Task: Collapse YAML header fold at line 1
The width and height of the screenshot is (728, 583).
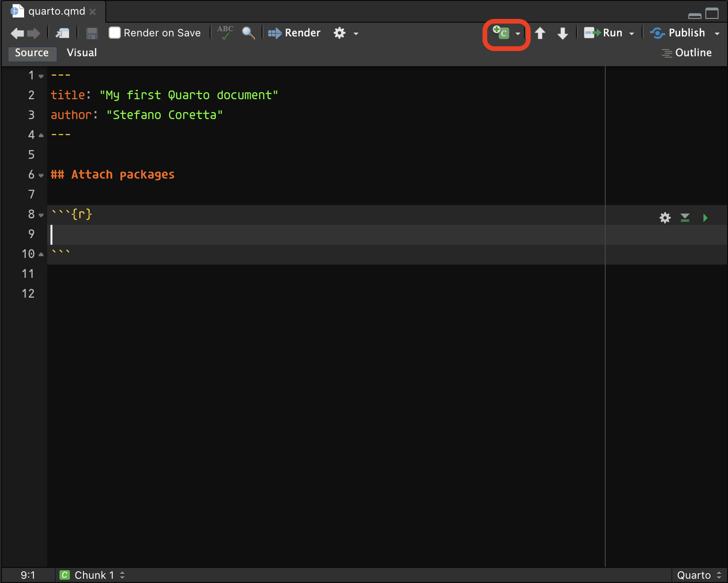Action: point(41,77)
